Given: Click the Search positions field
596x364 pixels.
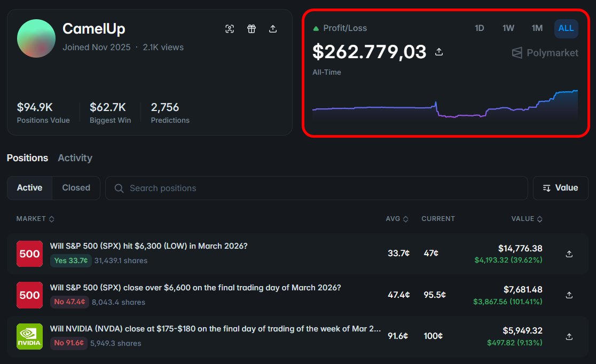Looking at the screenshot, I should click(317, 188).
